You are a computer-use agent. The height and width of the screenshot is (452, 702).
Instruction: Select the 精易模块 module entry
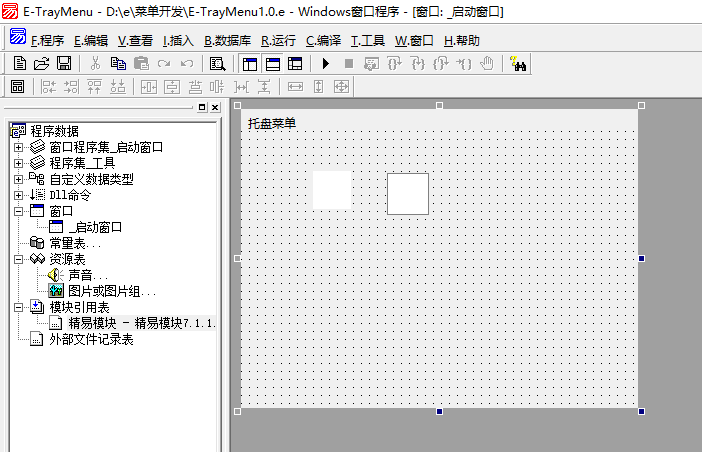click(x=142, y=323)
